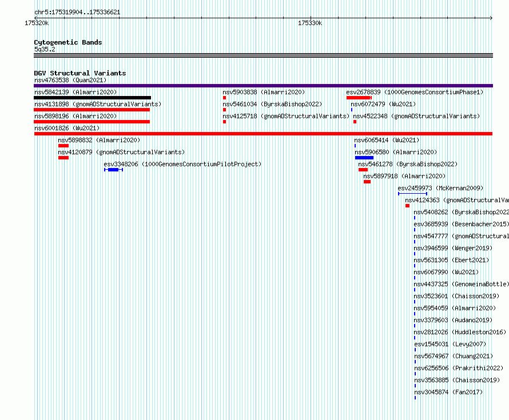Select nsv4120879 (gnomADStructuralVariants) label
Viewport: 509px width, 420px height.
click(x=121, y=152)
